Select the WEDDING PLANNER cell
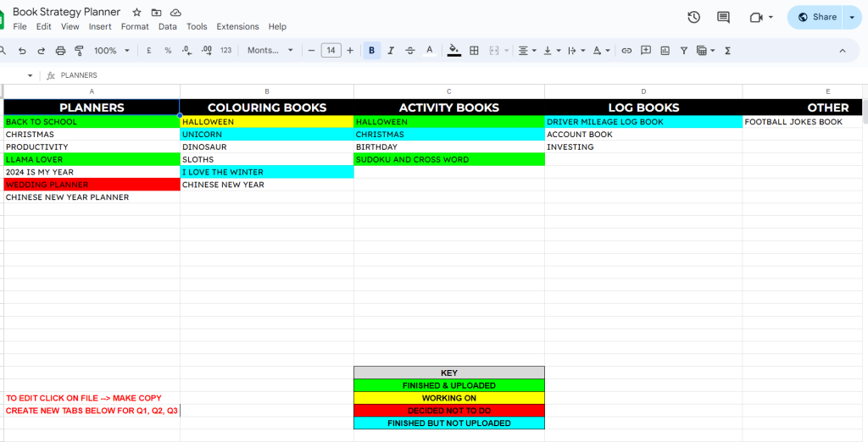Image resolution: width=868 pixels, height=442 pixels. pyautogui.click(x=92, y=185)
